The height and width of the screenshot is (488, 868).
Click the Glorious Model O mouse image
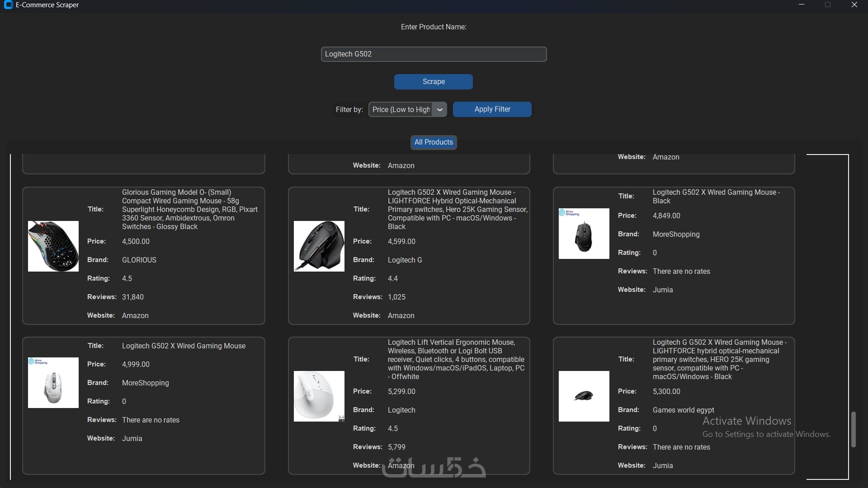click(53, 246)
